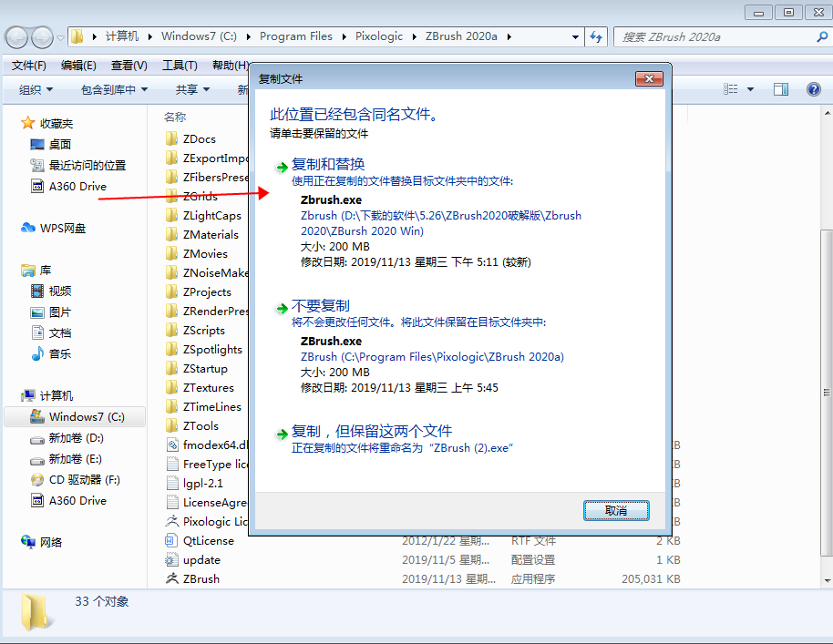Select CD 驱动器 (F:)
The height and width of the screenshot is (644, 833).
coord(85,480)
